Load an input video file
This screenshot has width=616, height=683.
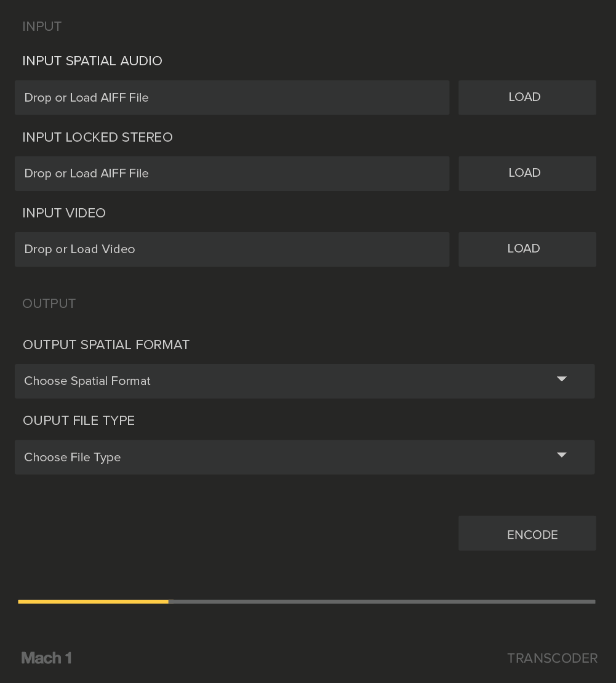(x=527, y=249)
